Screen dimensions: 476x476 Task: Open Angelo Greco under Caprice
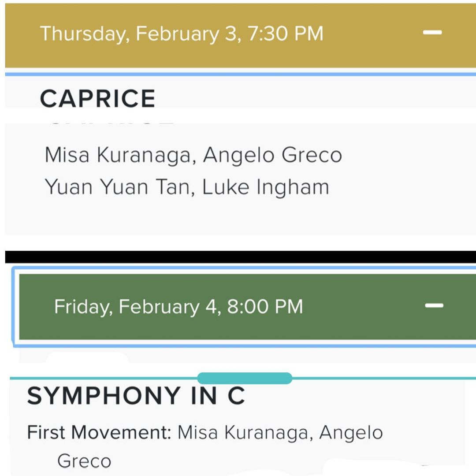click(272, 155)
